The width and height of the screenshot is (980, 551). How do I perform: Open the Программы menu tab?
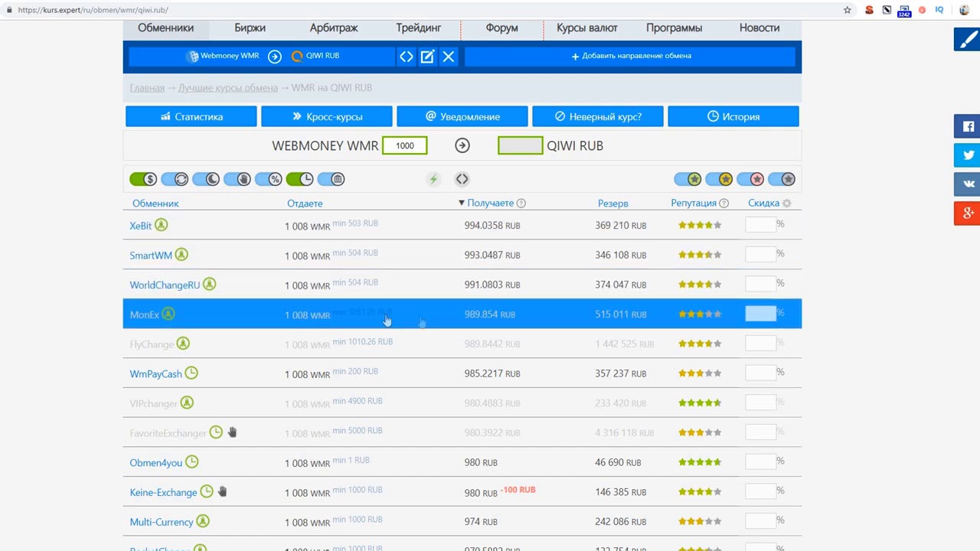pos(674,28)
